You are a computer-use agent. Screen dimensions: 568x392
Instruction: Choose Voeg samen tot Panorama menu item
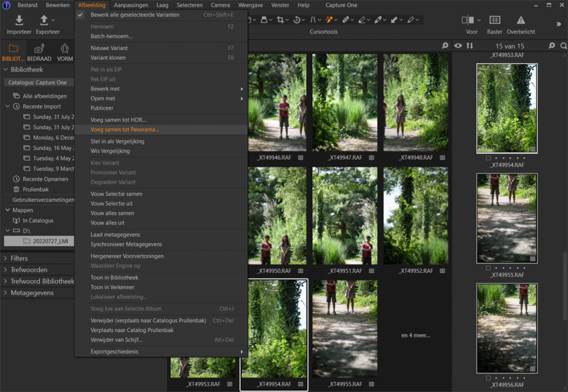[x=161, y=130]
